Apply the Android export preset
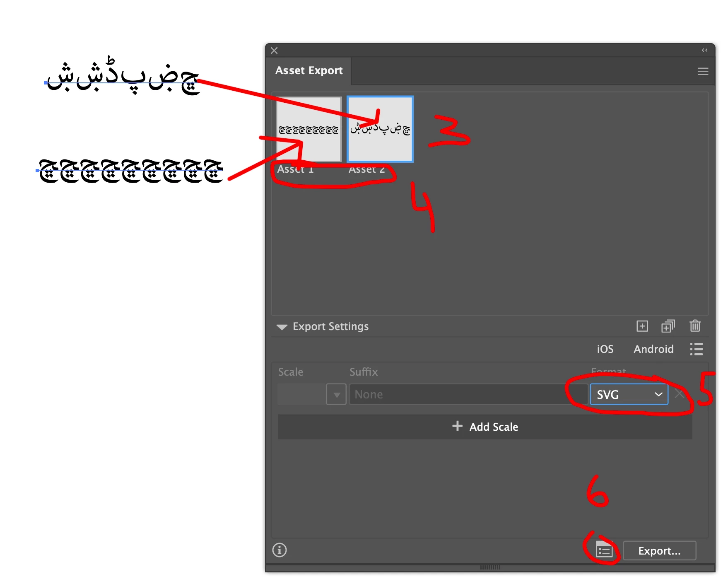The height and width of the screenshot is (579, 728). tap(653, 349)
